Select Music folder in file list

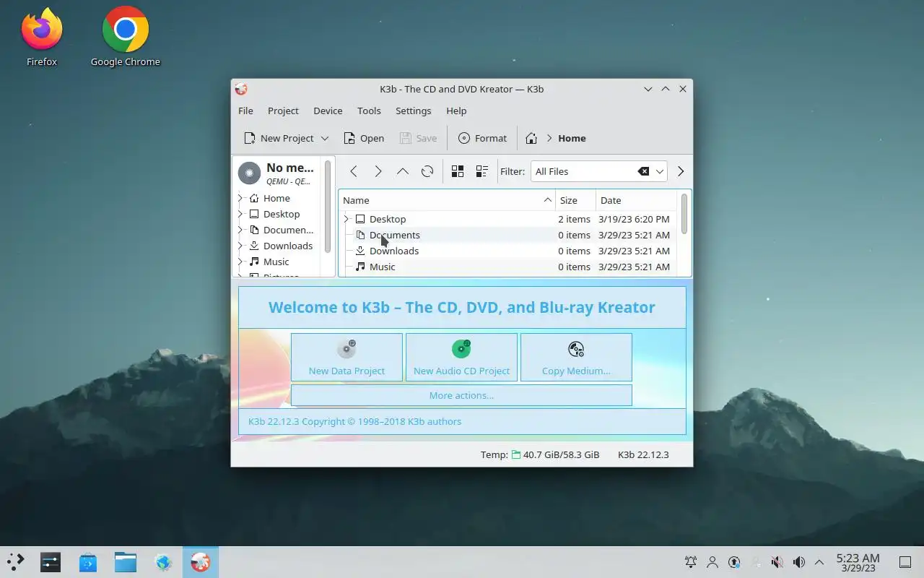click(383, 267)
